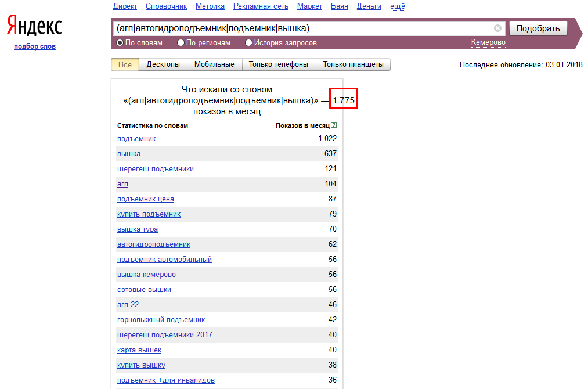Open the Метрика service link
Screen dimensions: 588x389
[x=210, y=6]
